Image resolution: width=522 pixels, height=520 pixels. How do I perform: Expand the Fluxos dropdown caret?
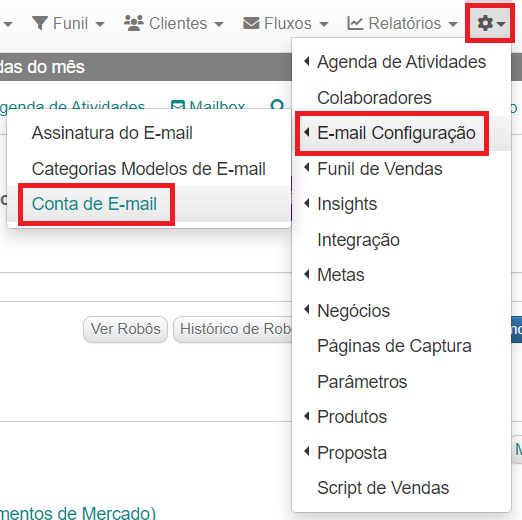324,24
